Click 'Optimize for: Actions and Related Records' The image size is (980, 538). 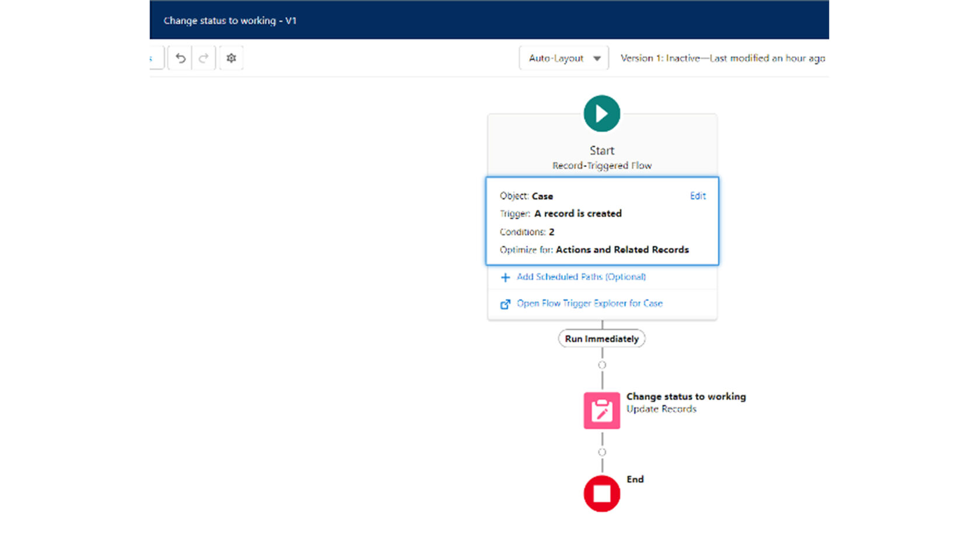click(x=594, y=250)
